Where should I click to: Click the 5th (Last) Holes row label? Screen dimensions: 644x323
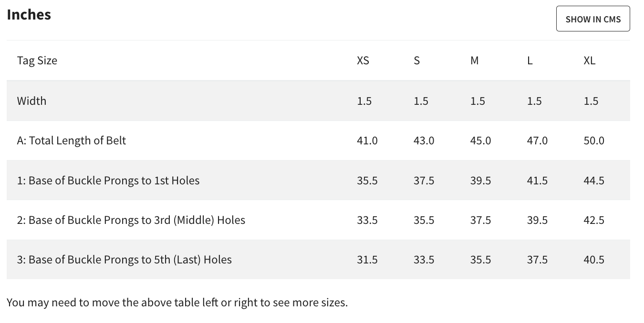coord(125,260)
